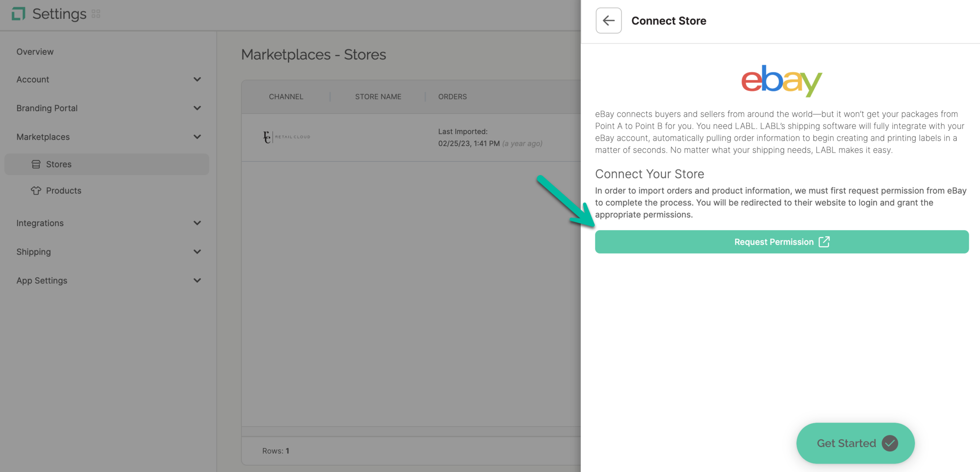Open the Overview menu item
This screenshot has height=472, width=980.
coord(35,52)
